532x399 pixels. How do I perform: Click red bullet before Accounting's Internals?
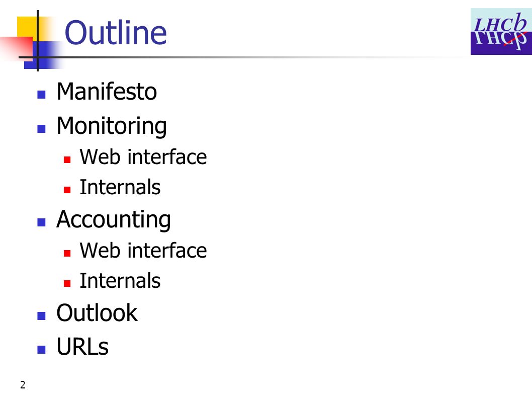67,283
